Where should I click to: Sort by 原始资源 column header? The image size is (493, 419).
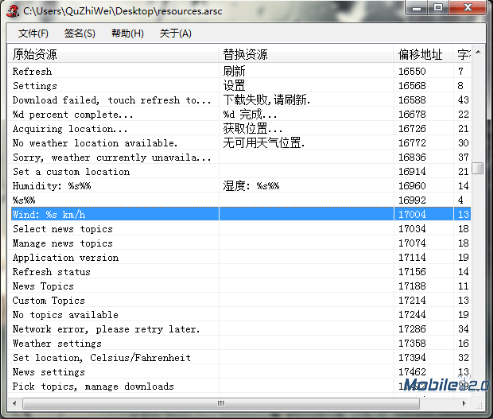click(x=113, y=54)
